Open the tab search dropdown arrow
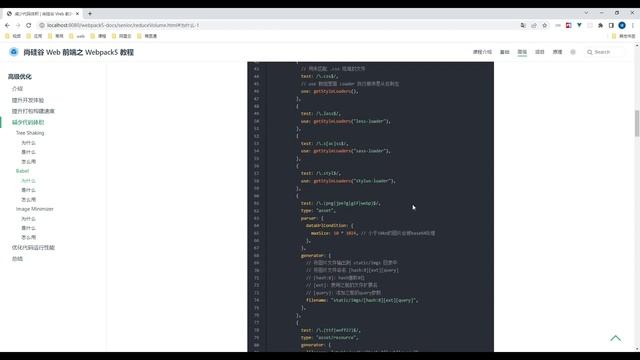This screenshot has width=640, height=360. tap(586, 13)
